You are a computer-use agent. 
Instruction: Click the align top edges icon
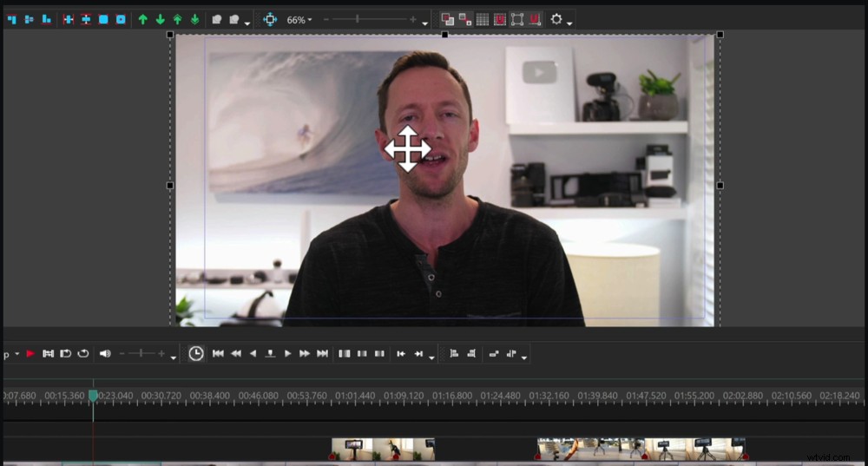coord(11,19)
